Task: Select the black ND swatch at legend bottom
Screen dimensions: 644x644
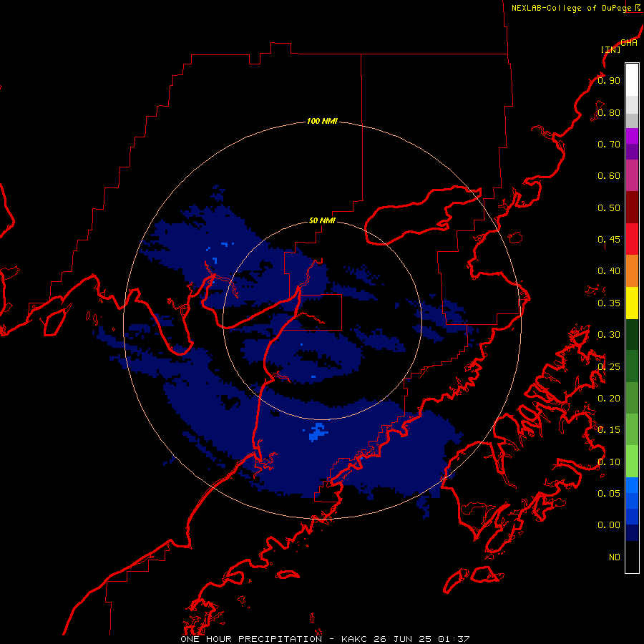Action: (x=632, y=557)
